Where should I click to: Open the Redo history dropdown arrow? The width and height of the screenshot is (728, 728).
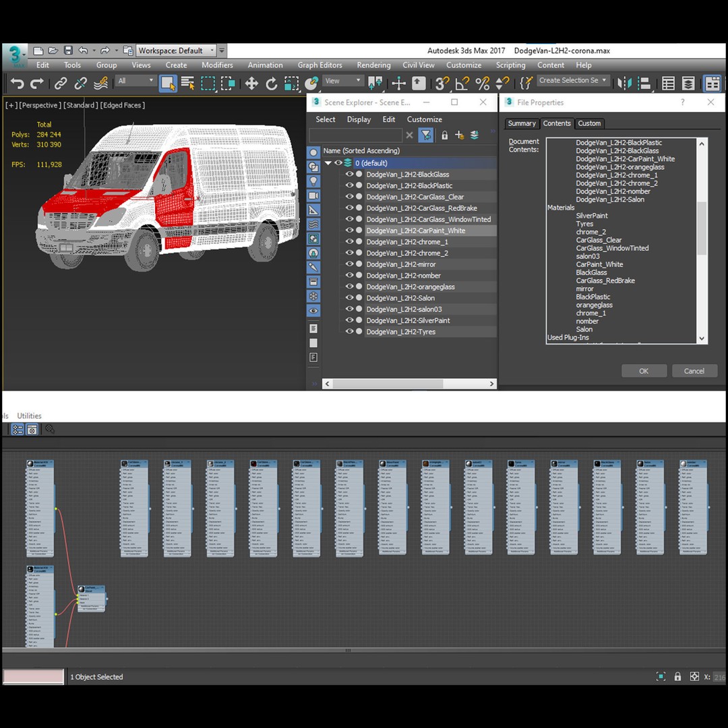pyautogui.click(x=116, y=50)
